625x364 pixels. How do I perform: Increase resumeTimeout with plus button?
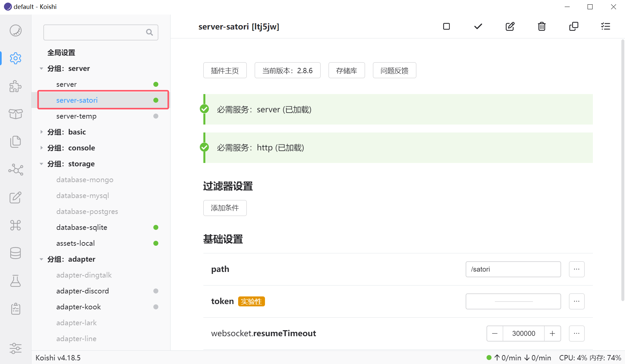552,334
